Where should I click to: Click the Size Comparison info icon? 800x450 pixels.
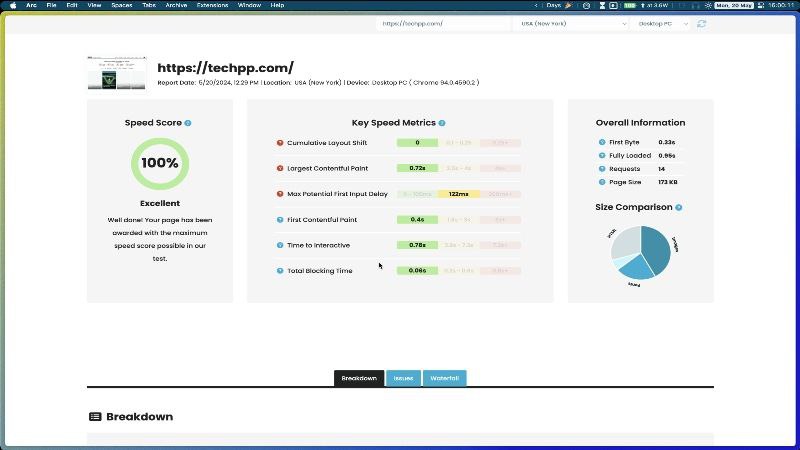pos(679,207)
